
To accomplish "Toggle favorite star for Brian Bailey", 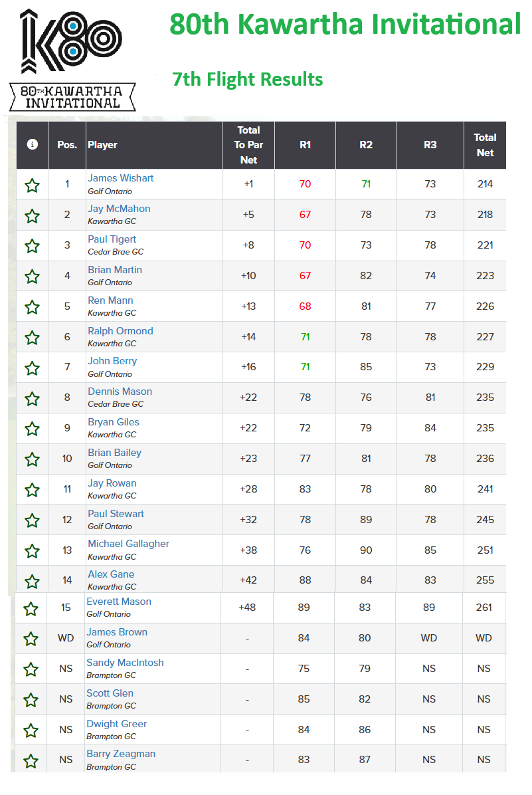I will pyautogui.click(x=33, y=460).
